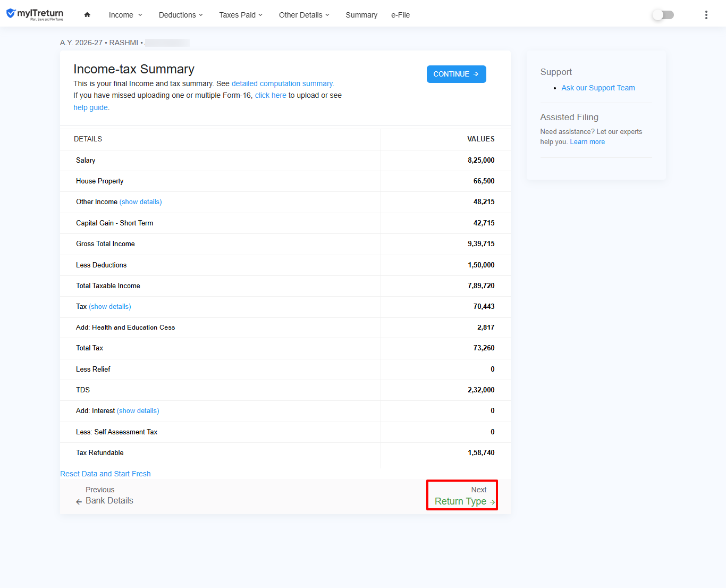Click the Income-tax Summary heading
Viewport: 726px width, 588px height.
pyautogui.click(x=134, y=69)
